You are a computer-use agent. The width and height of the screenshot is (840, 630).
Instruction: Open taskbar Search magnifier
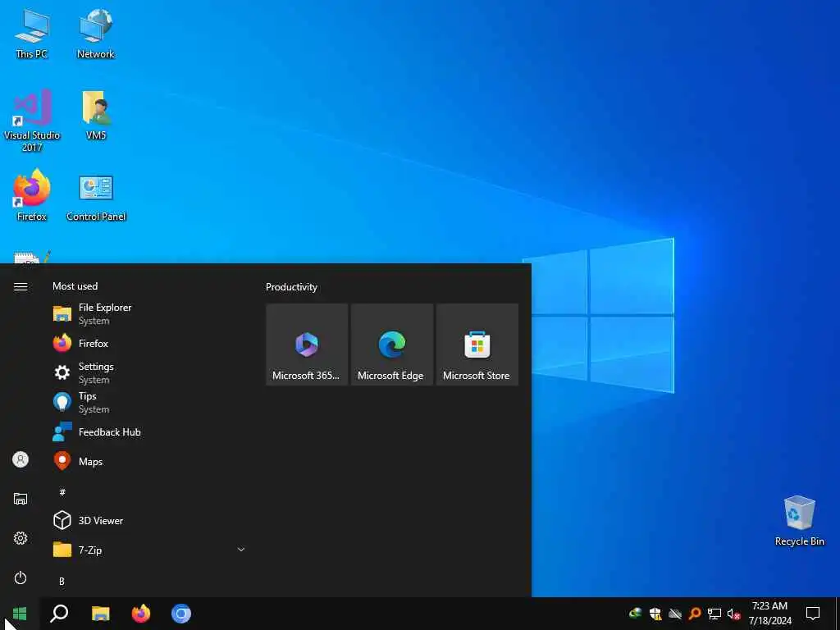tap(59, 614)
